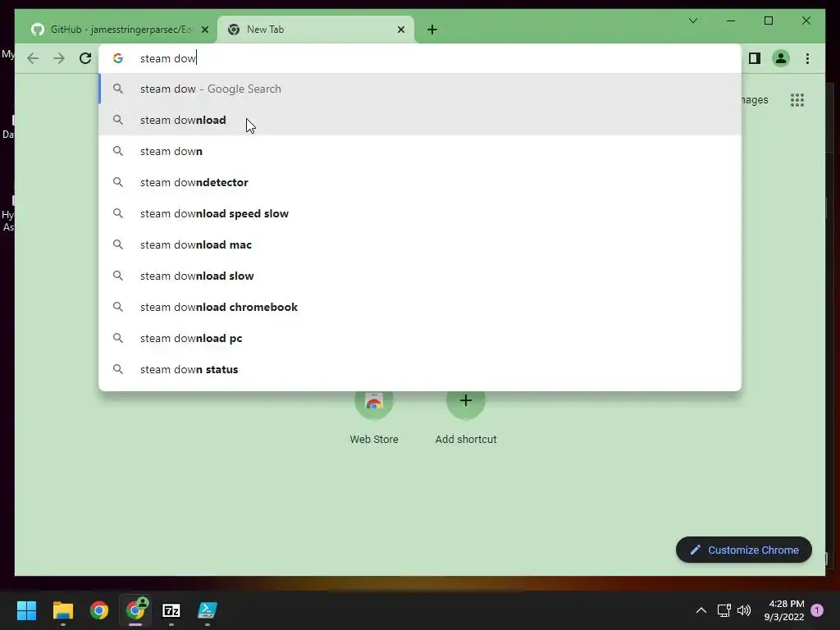Choose the 'steam download' suggestion
The image size is (840, 630).
419,120
